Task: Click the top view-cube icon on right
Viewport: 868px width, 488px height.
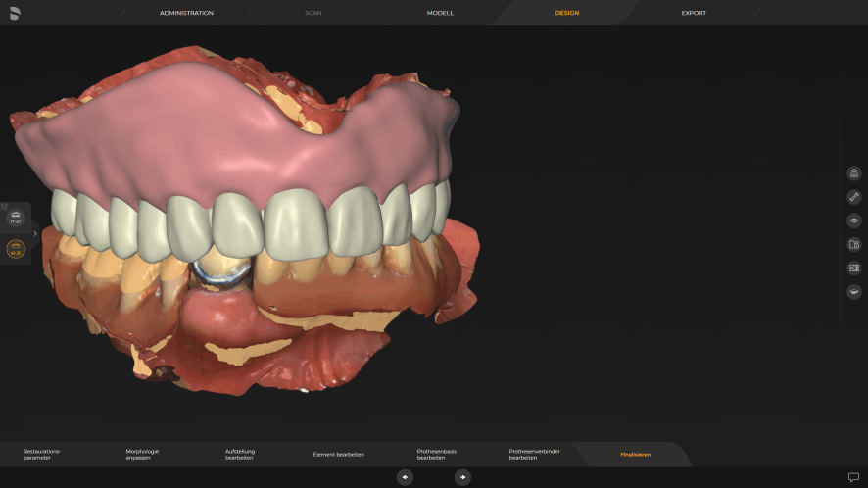Action: 853,173
